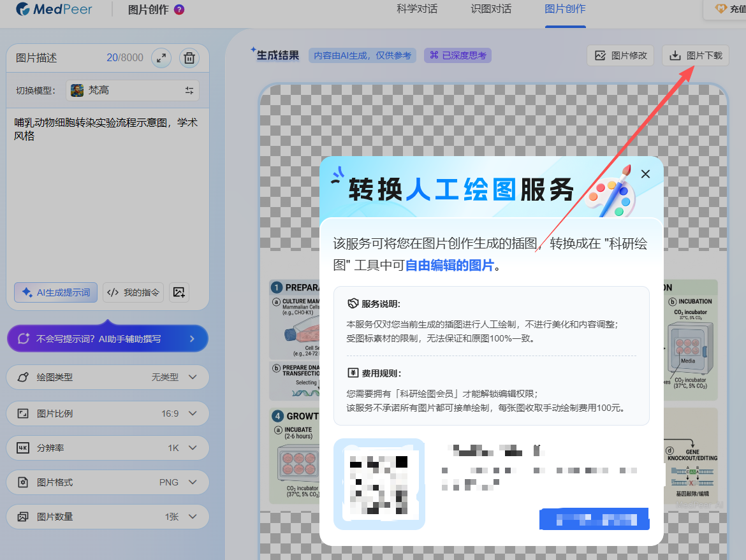Click the generated flowchart image

pos(494,321)
